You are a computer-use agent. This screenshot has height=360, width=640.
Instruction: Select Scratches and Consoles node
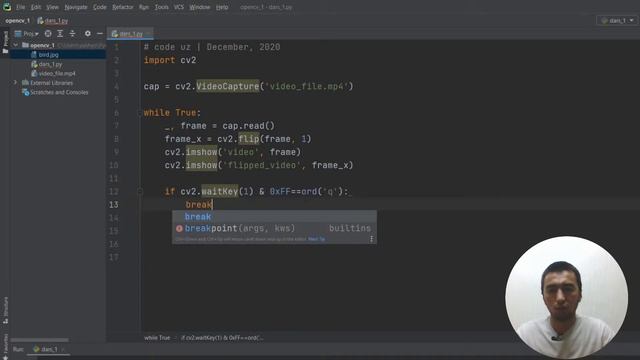point(59,92)
